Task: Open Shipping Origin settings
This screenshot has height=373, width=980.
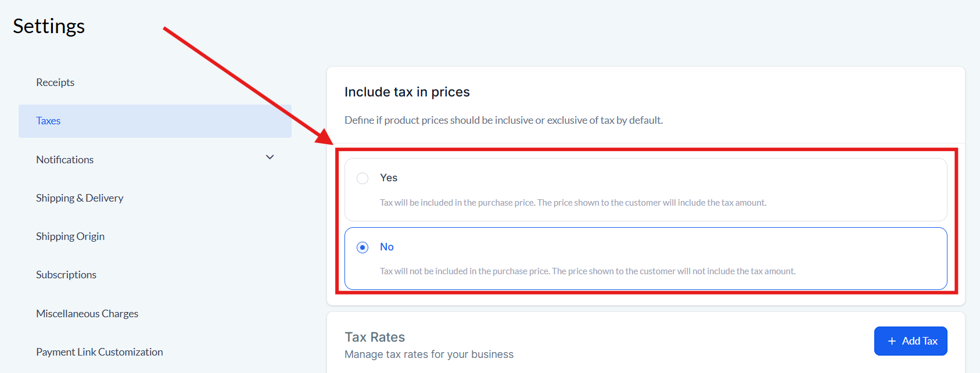Action: 70,236
